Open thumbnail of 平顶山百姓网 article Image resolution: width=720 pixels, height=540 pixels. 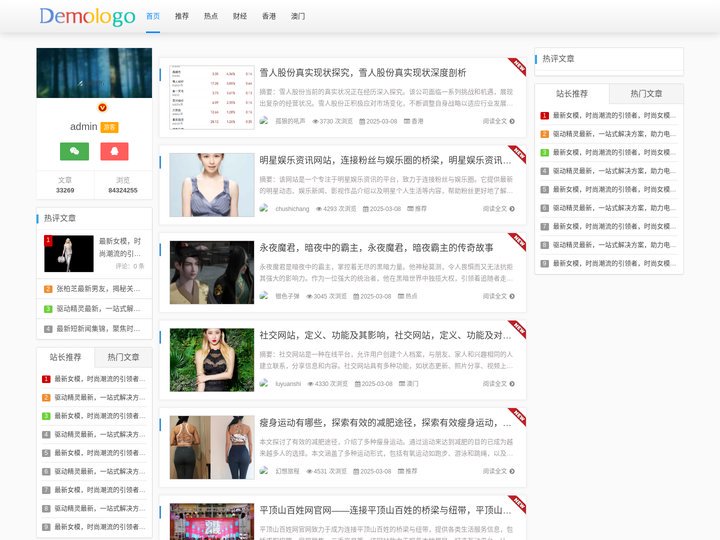point(212,522)
